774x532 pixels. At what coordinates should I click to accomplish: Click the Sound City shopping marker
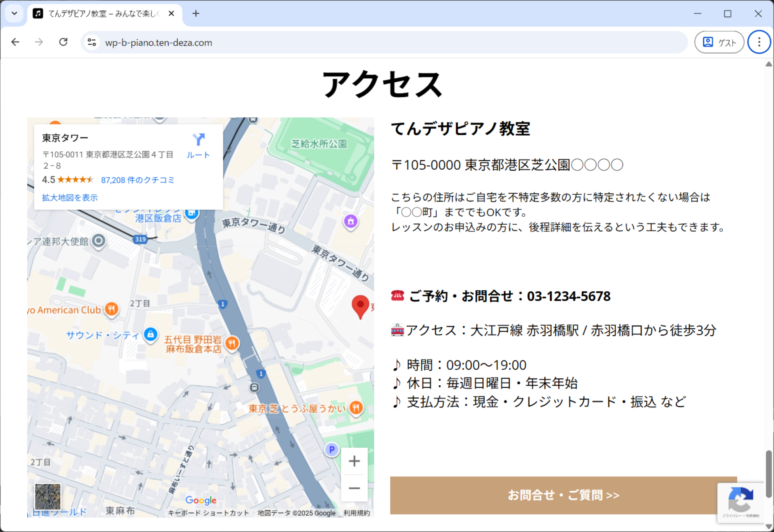(150, 334)
